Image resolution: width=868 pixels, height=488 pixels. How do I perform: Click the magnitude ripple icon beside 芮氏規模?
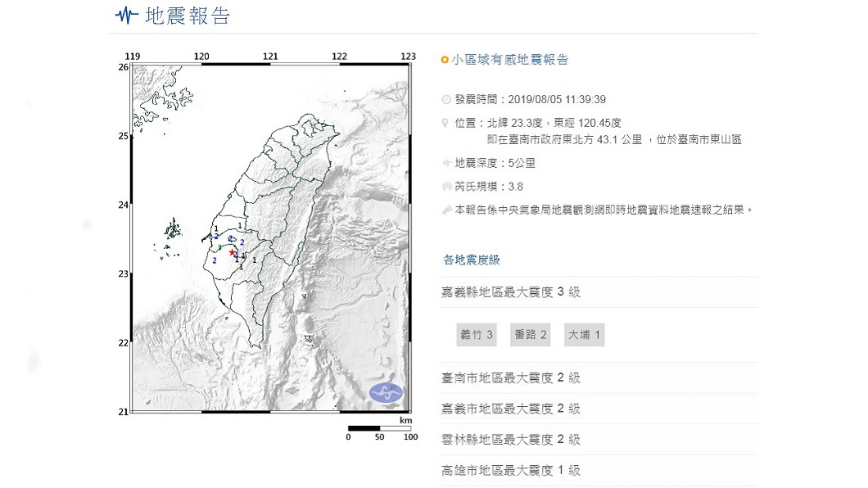point(446,187)
